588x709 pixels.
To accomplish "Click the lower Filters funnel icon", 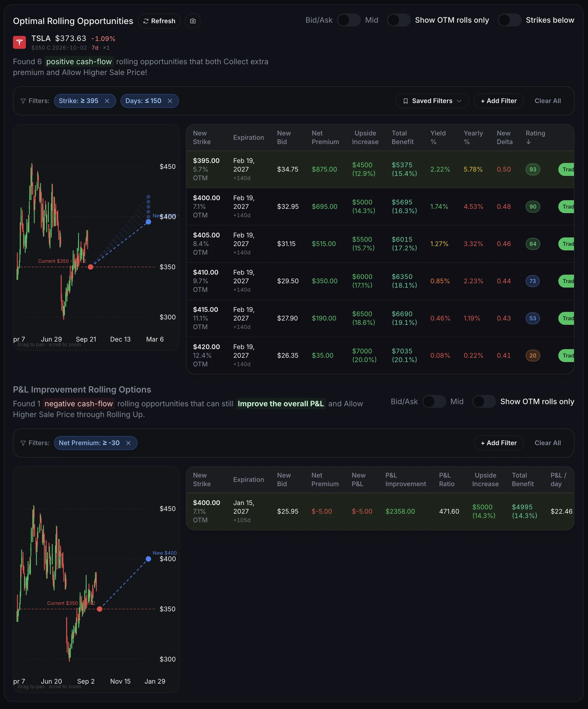I will pyautogui.click(x=23, y=443).
